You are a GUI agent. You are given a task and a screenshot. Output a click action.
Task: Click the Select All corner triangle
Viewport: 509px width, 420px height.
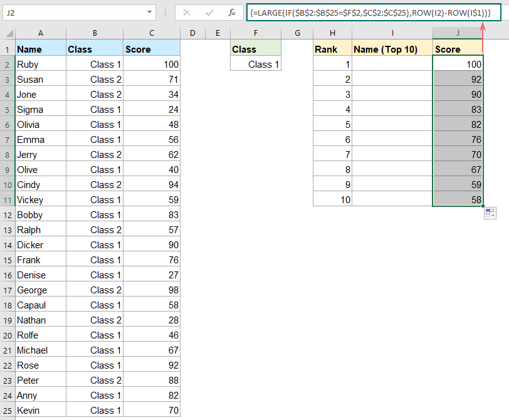[8, 33]
